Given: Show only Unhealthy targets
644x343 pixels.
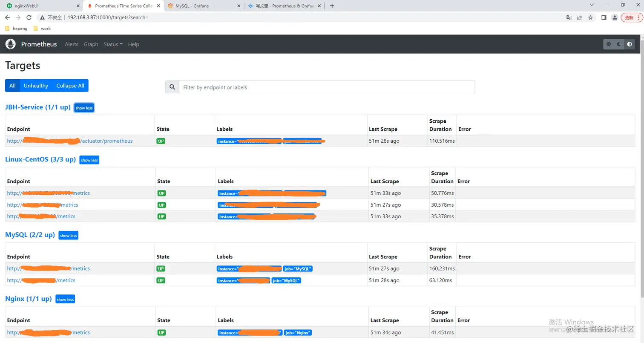Looking at the screenshot, I should click(x=36, y=86).
